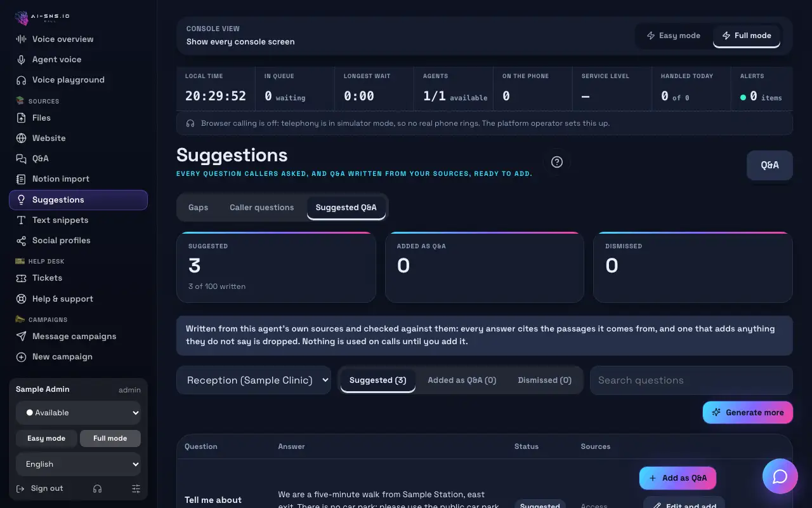Switch to the Caller questions tab

point(262,208)
